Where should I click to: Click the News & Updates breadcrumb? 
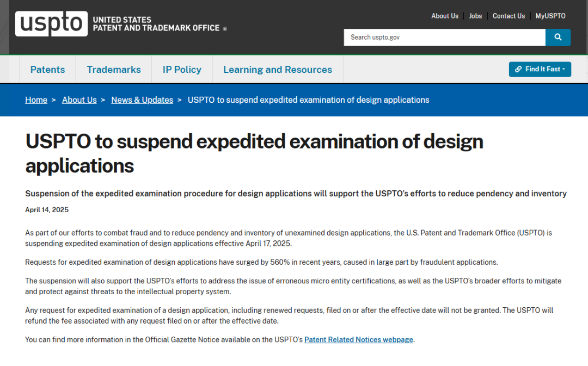click(142, 100)
